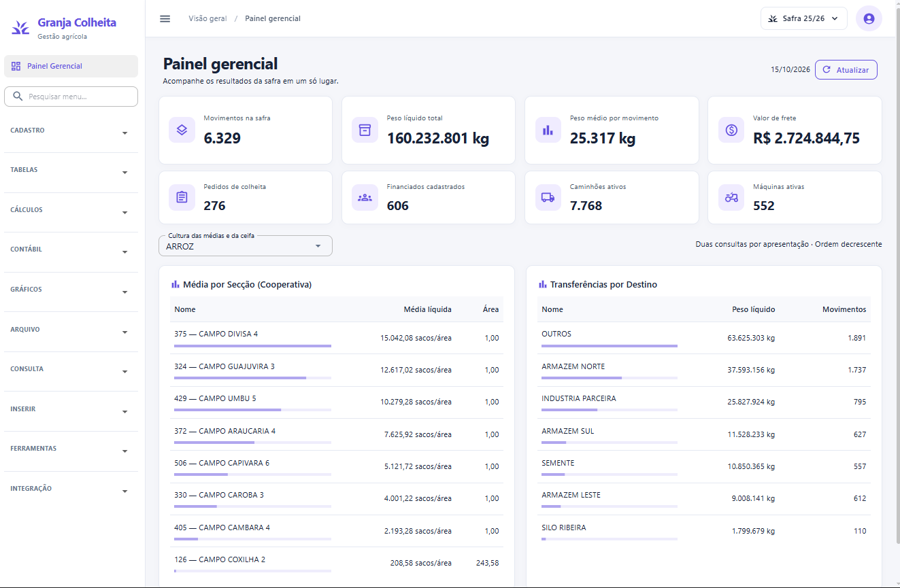Click the bar chart icon for Peso médio por movimento
The height and width of the screenshot is (588, 900).
tap(548, 130)
